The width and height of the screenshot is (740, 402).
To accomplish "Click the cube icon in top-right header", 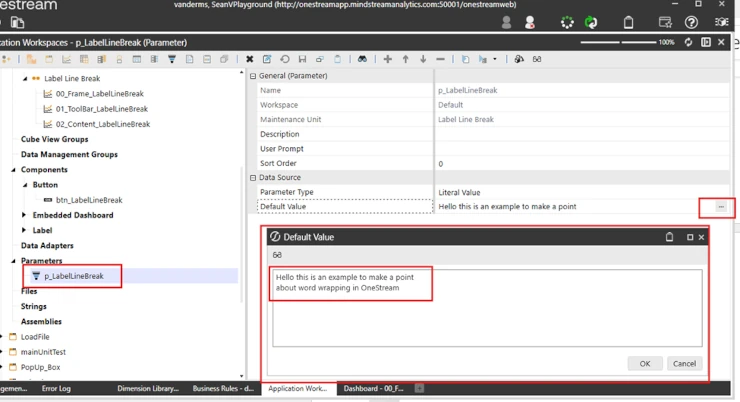I will [x=722, y=22].
